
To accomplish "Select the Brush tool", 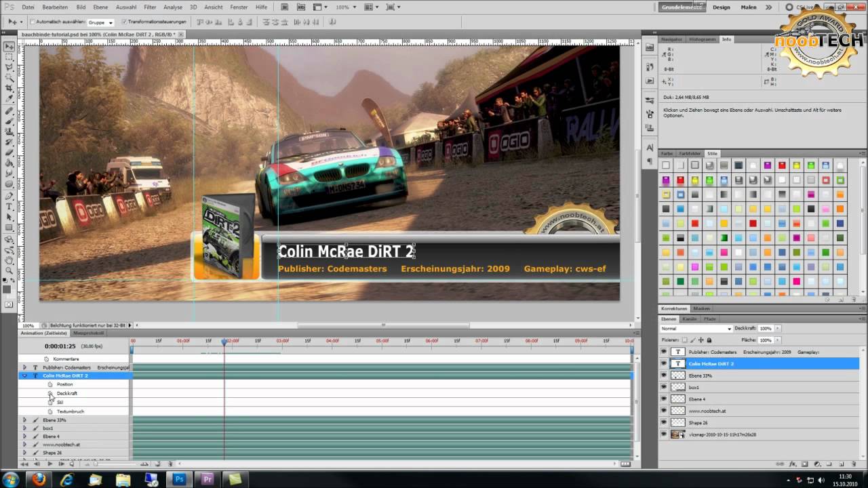I will tap(10, 121).
